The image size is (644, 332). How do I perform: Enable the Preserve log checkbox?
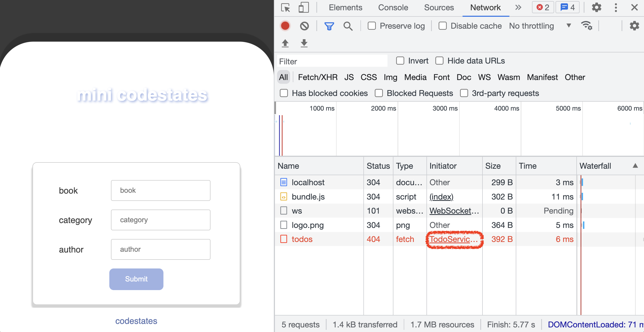pos(372,26)
